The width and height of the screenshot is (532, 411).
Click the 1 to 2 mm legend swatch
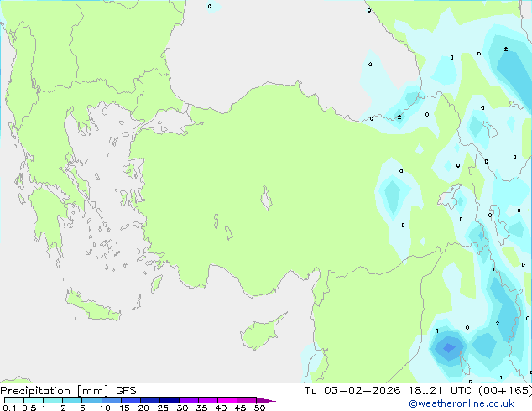click(x=53, y=400)
